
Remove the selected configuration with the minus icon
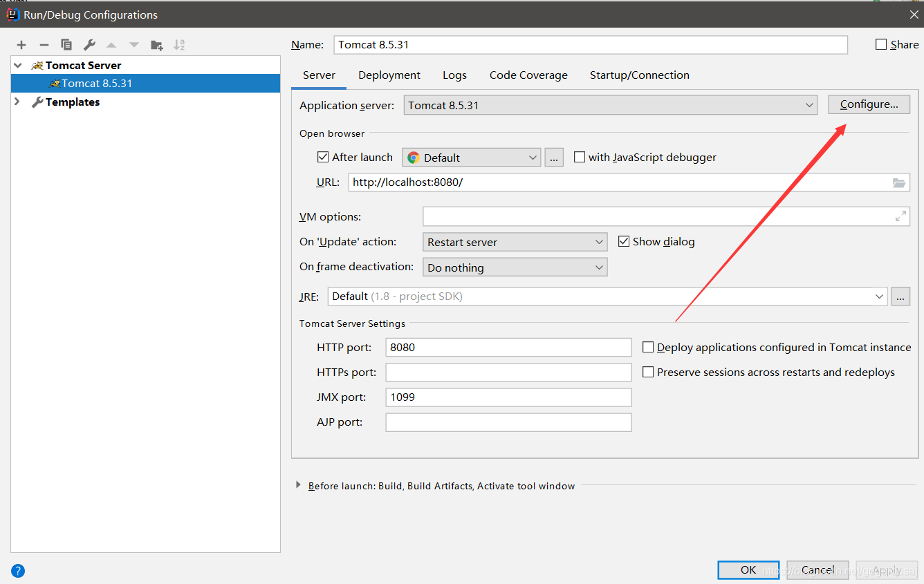click(x=44, y=45)
